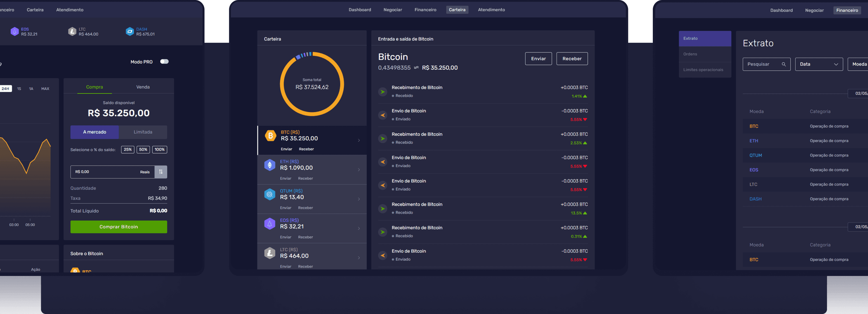Click the DASH coin icon in top ticker
Image resolution: width=868 pixels, height=314 pixels.
130,32
